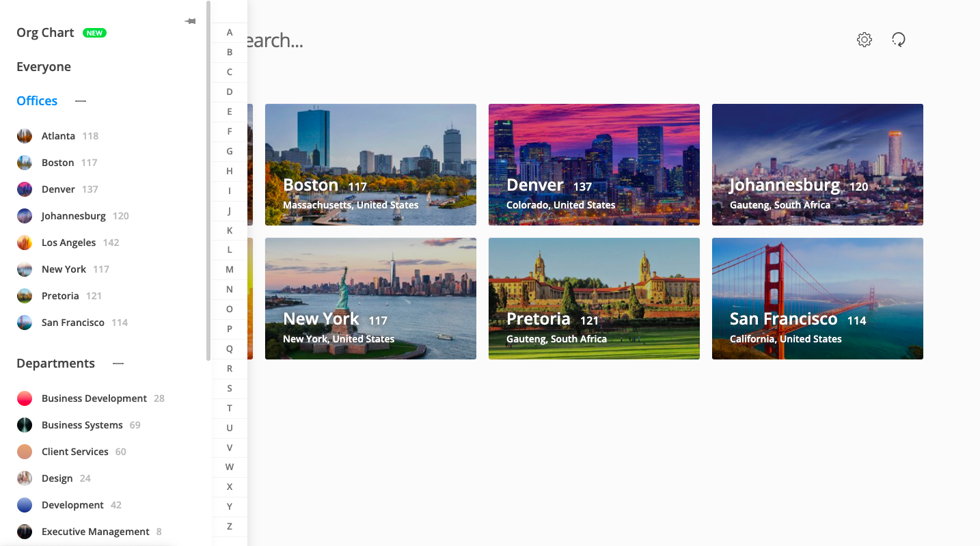The image size is (980, 546).
Task: Click the San Francisco office avatar icon
Action: point(25,323)
